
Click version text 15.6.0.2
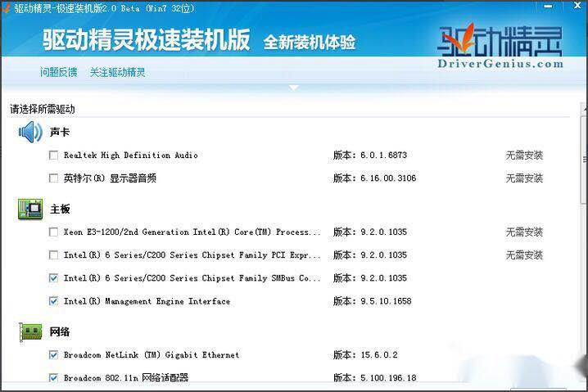pyautogui.click(x=379, y=354)
